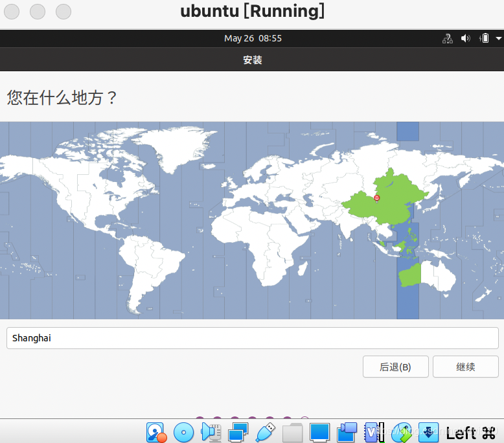Open the Ubuntu network status icon
Viewport: 504px width, 443px height.
point(448,39)
